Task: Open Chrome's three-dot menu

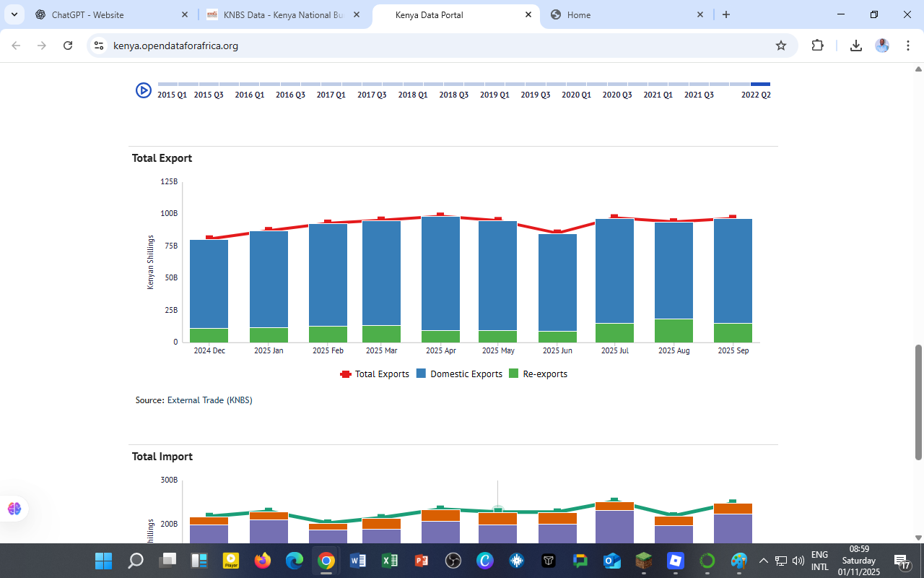Action: point(908,45)
